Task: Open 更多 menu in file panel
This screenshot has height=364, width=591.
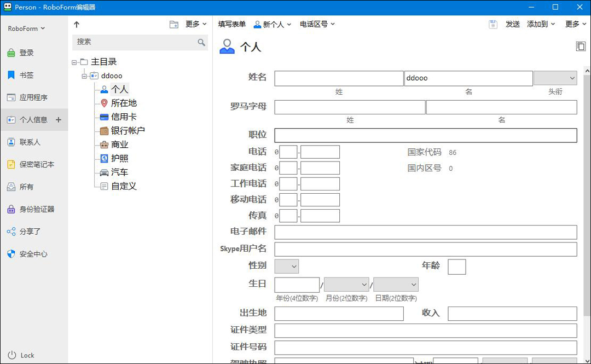Action: [x=196, y=24]
